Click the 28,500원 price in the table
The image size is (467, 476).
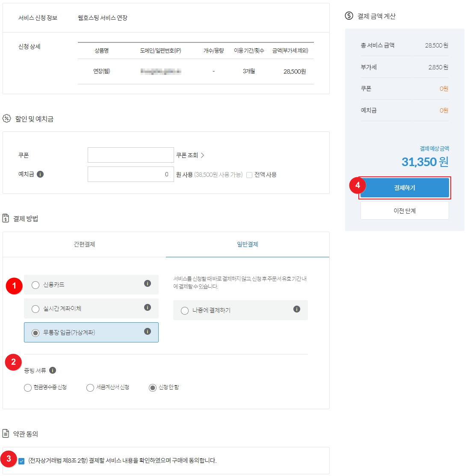(x=295, y=71)
